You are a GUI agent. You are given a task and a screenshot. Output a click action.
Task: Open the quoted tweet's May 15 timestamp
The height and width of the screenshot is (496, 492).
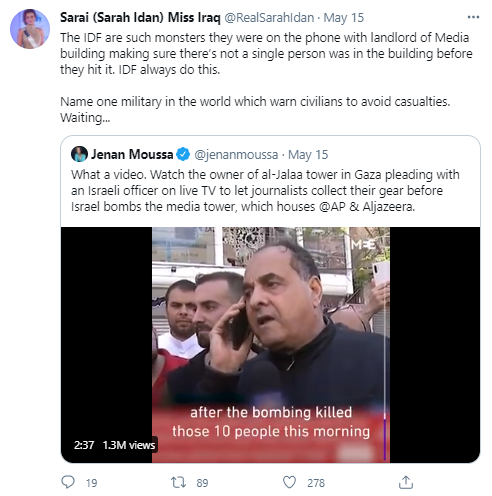pos(308,155)
